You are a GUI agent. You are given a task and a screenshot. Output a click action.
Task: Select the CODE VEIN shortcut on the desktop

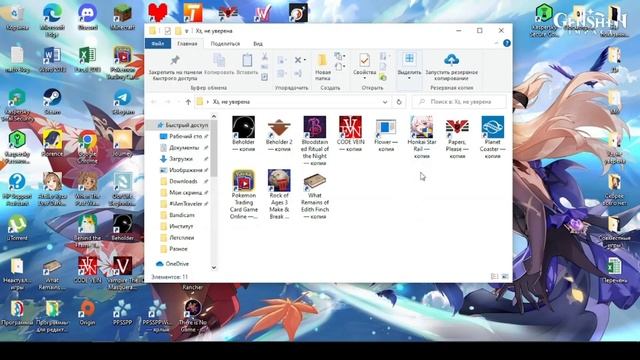[x=87, y=269]
